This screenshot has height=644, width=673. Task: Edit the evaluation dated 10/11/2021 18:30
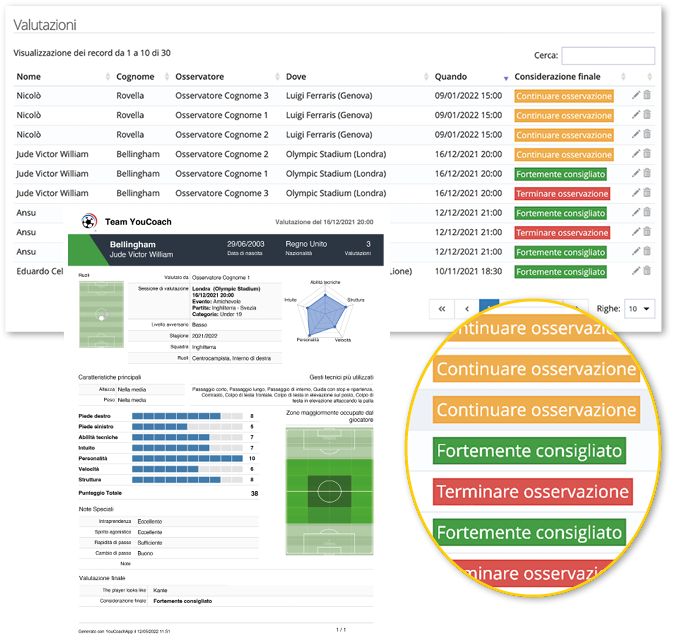pos(636,271)
